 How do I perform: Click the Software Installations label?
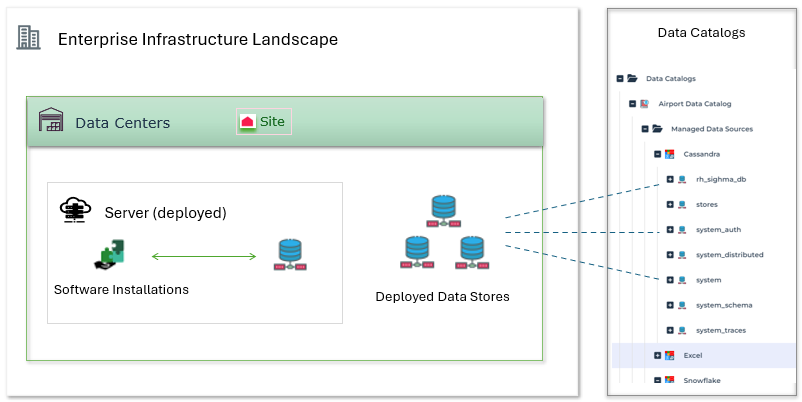[x=121, y=290]
